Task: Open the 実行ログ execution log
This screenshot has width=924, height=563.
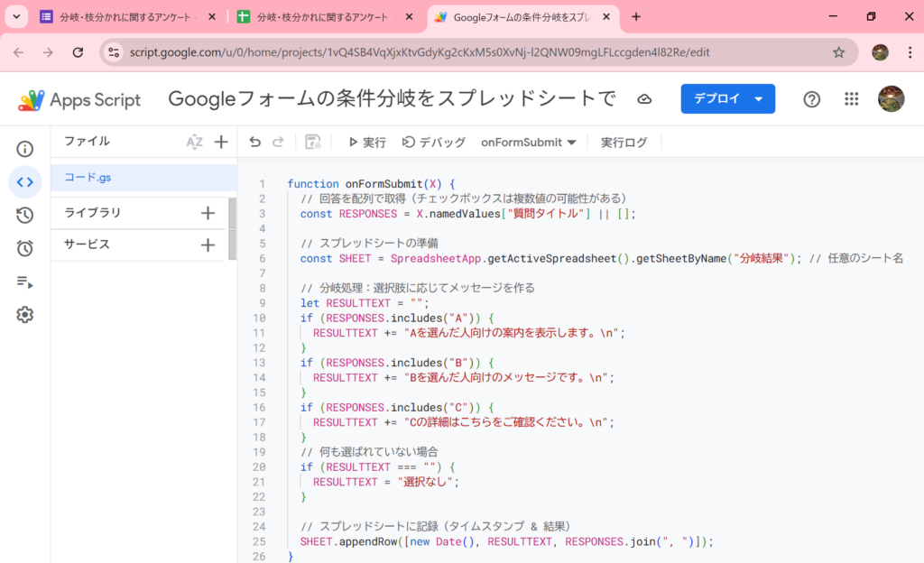Action: [624, 142]
